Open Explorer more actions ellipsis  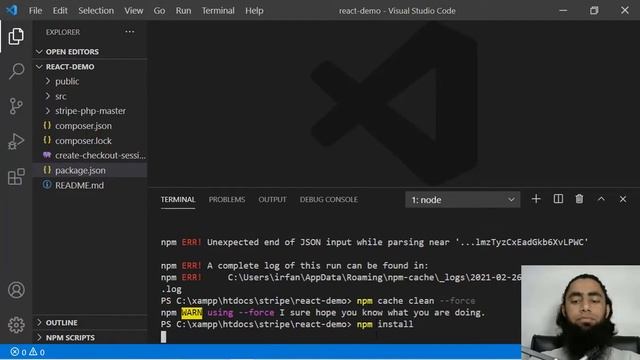pyautogui.click(x=129, y=32)
